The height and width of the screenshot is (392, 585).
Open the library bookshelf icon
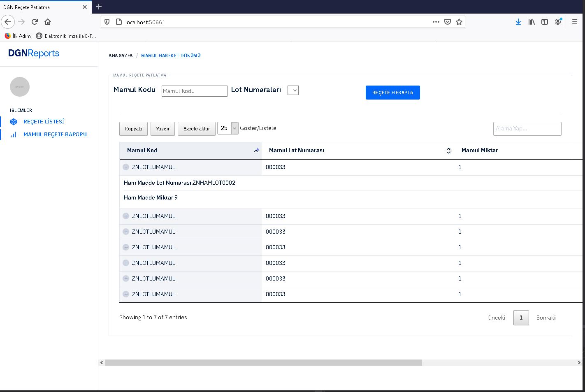pyautogui.click(x=532, y=22)
